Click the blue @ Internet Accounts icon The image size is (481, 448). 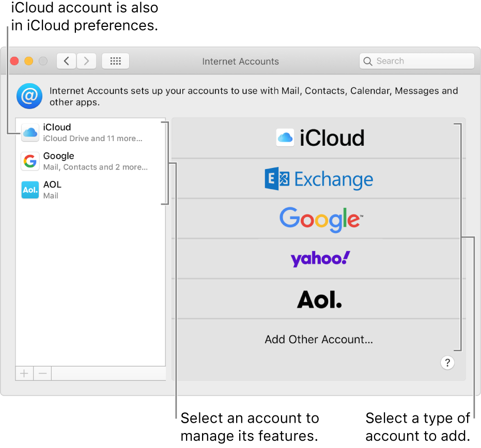pos(29,96)
